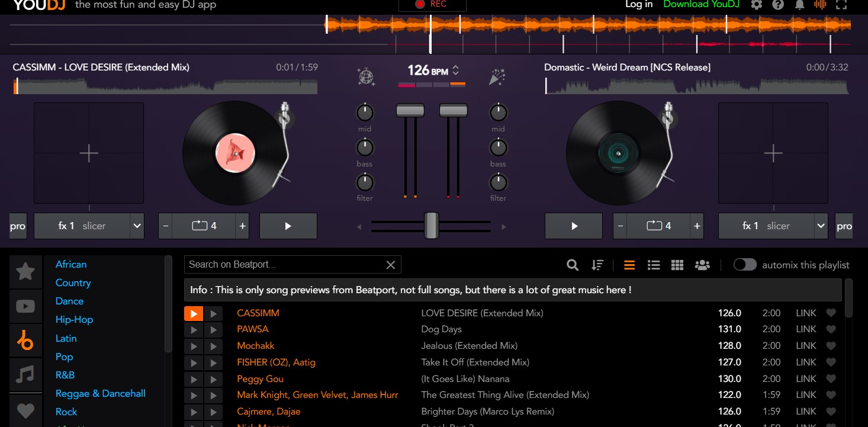The height and width of the screenshot is (427, 868).
Task: Click the right deck FX touch pad
Action: click(x=773, y=153)
